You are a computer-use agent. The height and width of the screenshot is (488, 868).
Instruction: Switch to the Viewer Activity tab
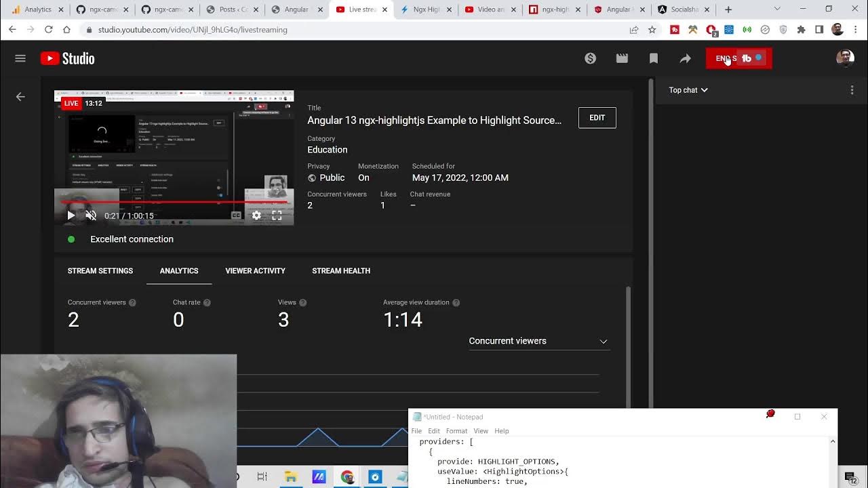point(255,270)
